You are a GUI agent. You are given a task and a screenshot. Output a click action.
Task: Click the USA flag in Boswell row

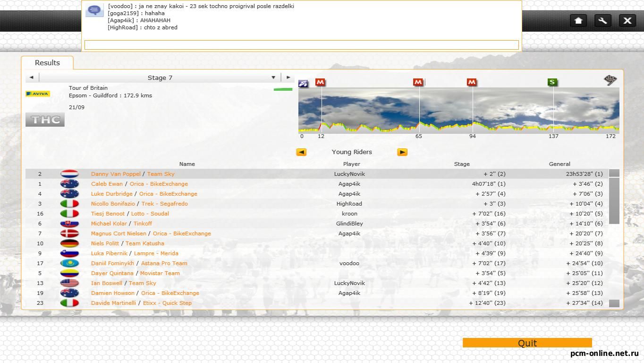[69, 283]
